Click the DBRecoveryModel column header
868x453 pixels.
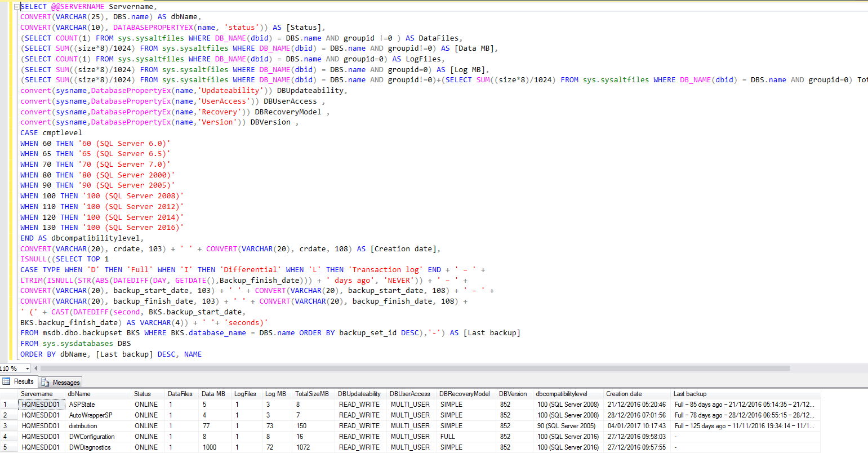[x=465, y=393]
